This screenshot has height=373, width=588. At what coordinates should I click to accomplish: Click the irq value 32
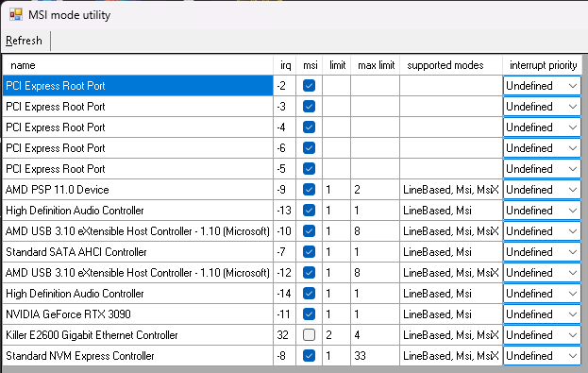click(285, 335)
